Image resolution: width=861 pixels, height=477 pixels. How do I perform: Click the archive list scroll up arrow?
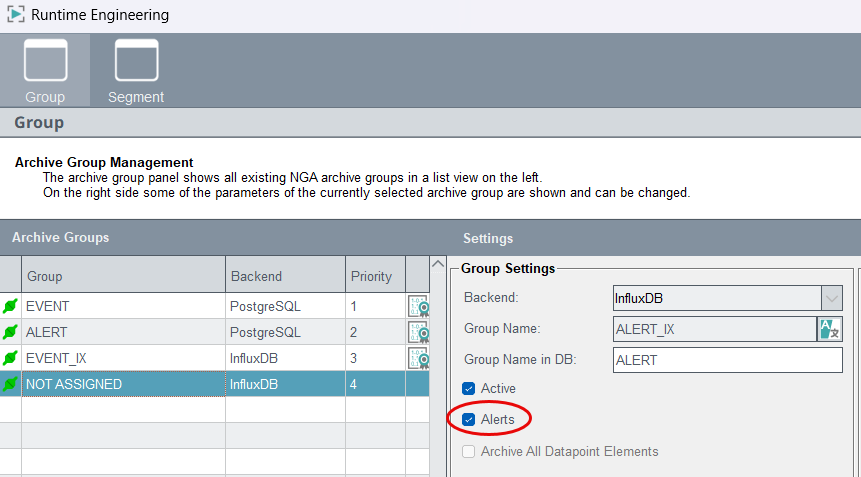tap(438, 264)
